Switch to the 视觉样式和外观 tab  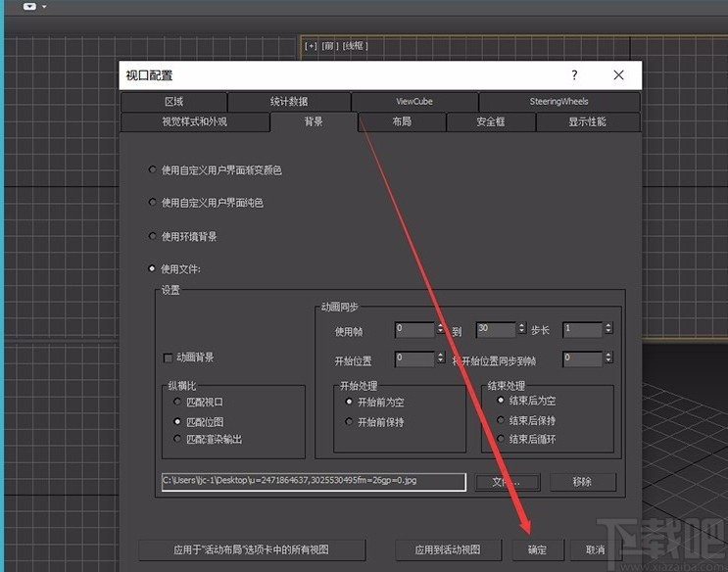click(195, 121)
